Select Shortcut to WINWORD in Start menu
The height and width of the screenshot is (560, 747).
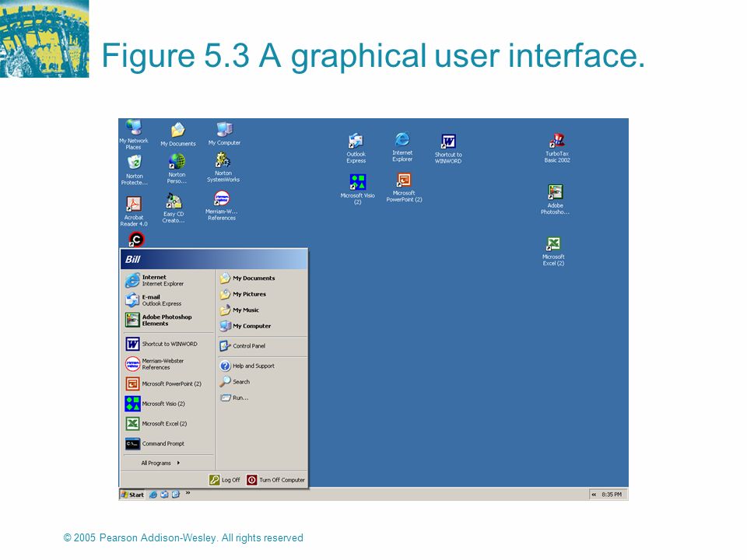point(168,344)
